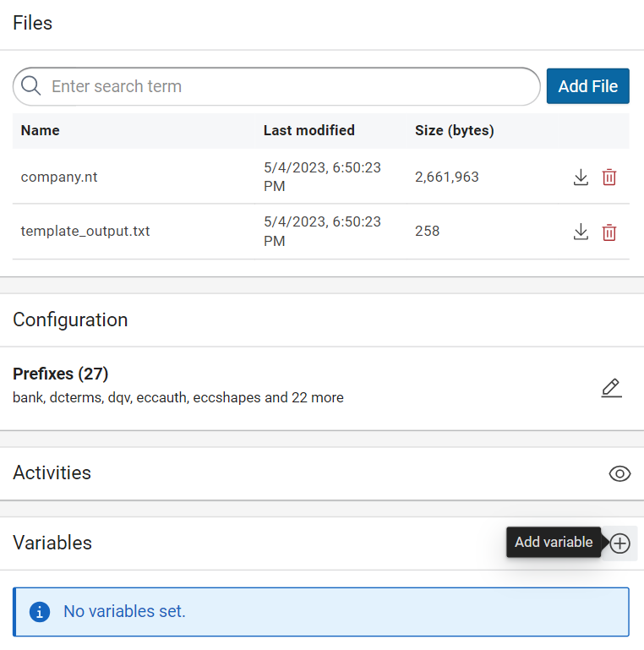Image resolution: width=644 pixels, height=650 pixels.
Task: Download the company.nt file
Action: click(x=581, y=178)
